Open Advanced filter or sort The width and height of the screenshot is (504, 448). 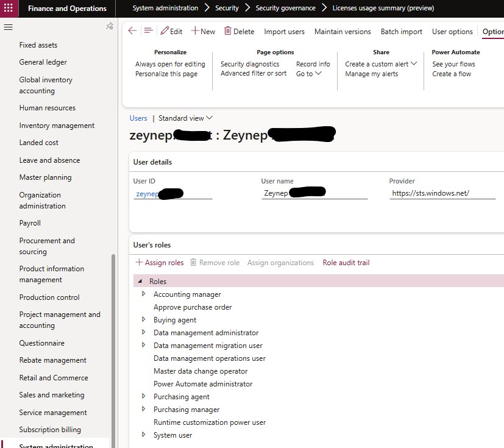pyautogui.click(x=254, y=73)
